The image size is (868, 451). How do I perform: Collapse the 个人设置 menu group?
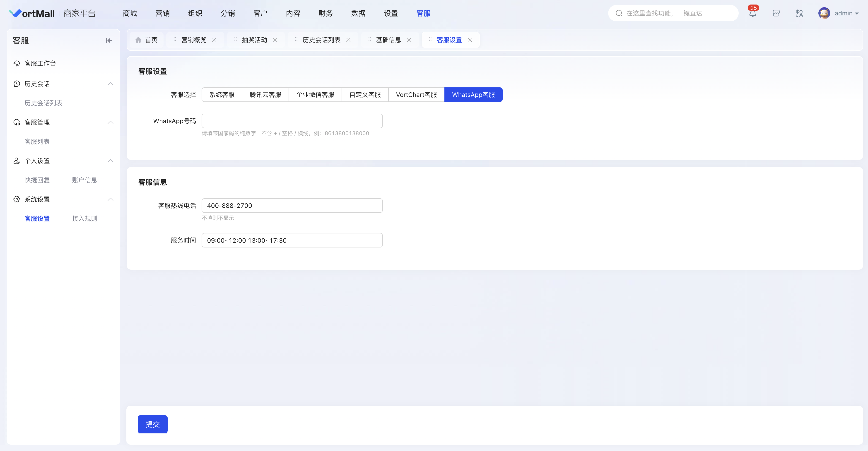click(x=110, y=161)
